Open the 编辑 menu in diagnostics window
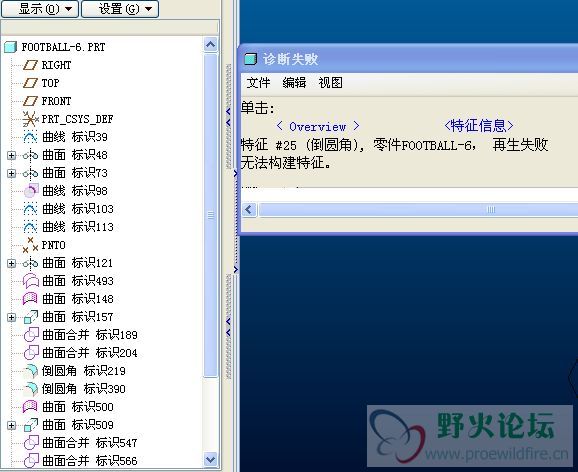This screenshot has height=472, width=578. click(294, 82)
